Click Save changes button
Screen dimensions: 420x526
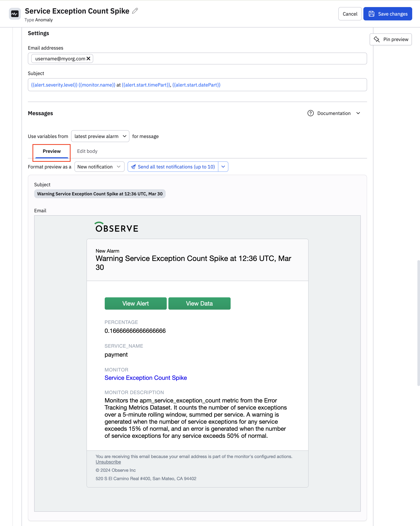click(388, 14)
